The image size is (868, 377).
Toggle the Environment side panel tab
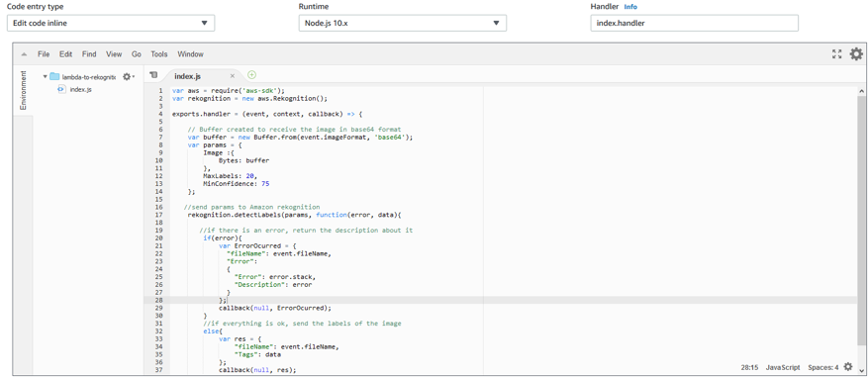pos(23,90)
